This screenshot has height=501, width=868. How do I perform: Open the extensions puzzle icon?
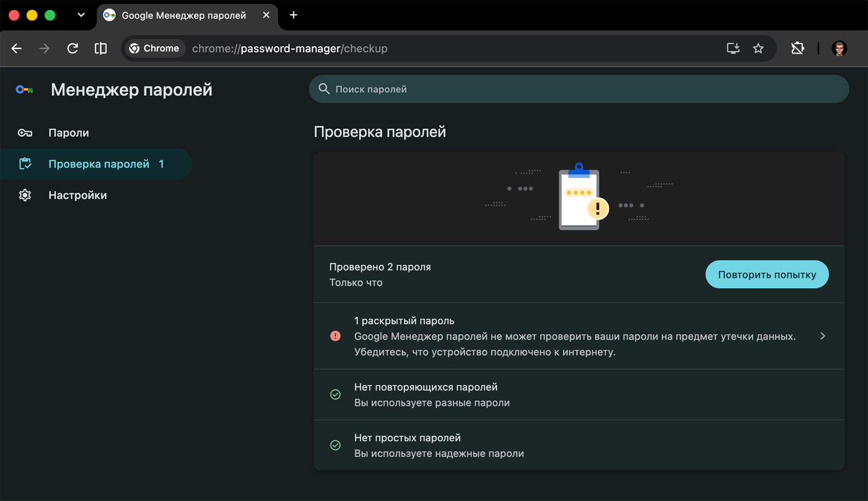tap(798, 49)
